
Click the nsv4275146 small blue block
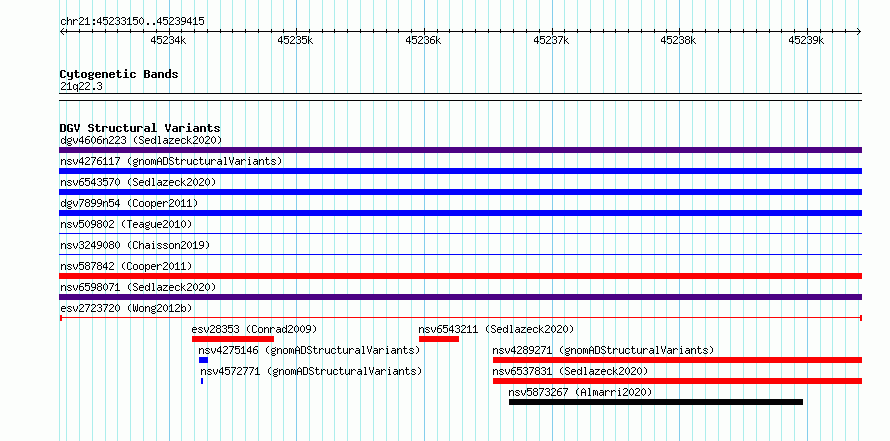point(203,360)
